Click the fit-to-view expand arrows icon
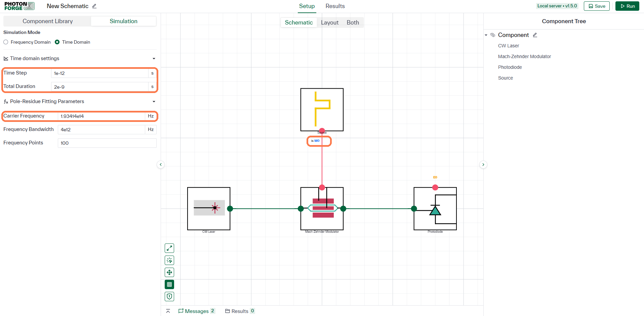The height and width of the screenshot is (316, 644). click(169, 248)
